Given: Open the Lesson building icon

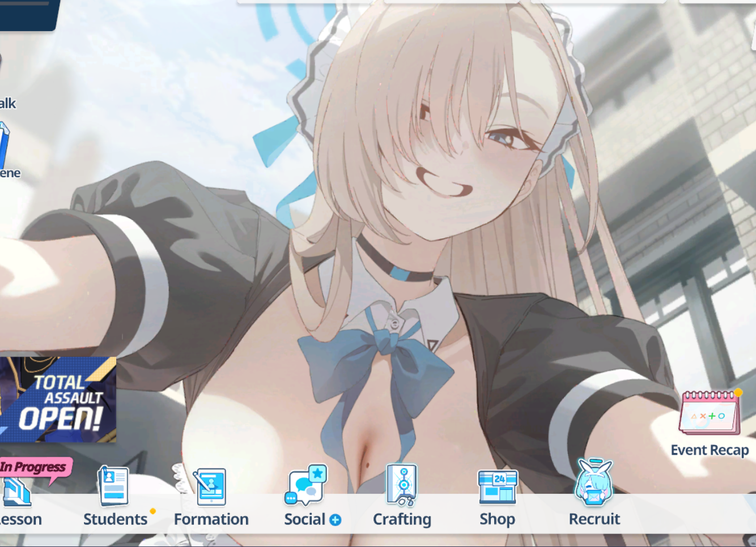Looking at the screenshot, I should [16, 492].
